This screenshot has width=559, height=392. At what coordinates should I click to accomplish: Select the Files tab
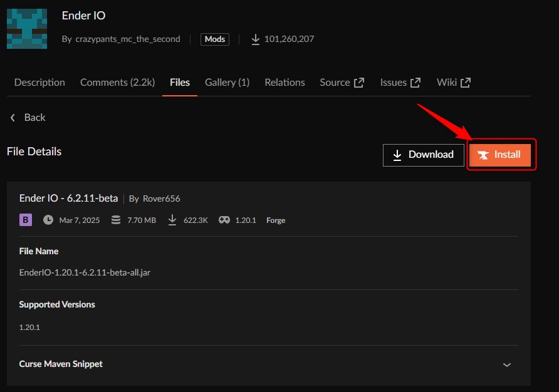click(x=180, y=82)
